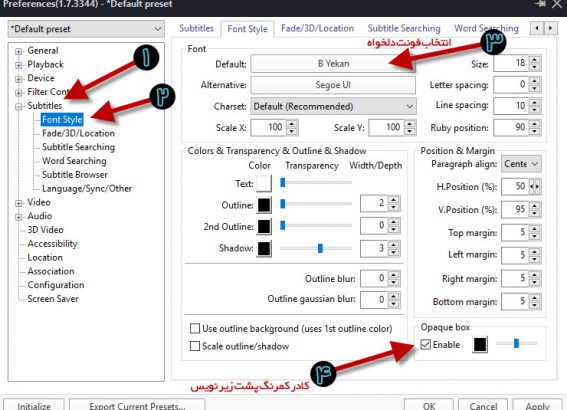Collapse the Subtitles tree node
567x410 pixels.
18,106
